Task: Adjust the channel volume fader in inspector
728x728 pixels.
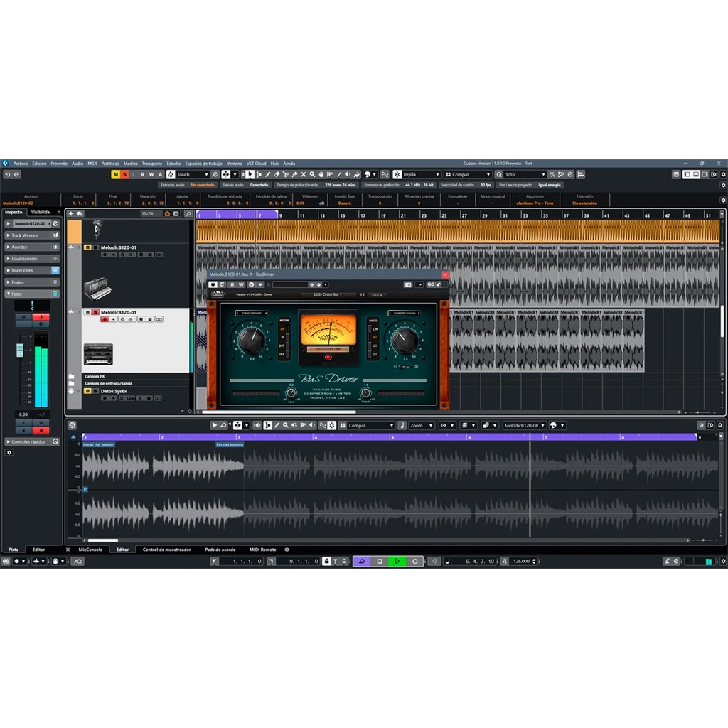Action: point(19,350)
